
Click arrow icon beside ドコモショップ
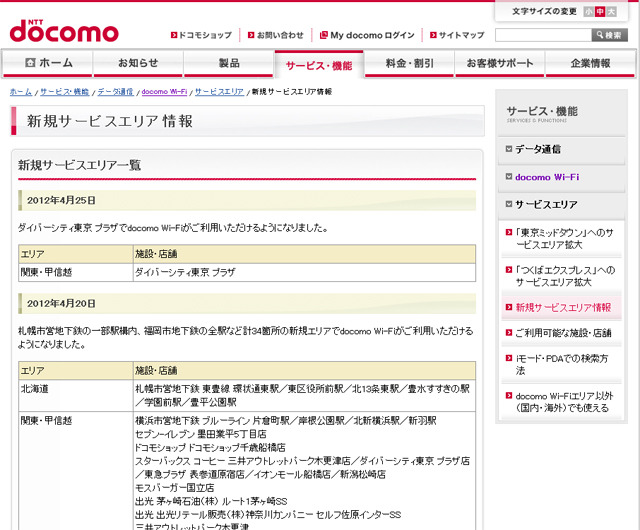[174, 35]
